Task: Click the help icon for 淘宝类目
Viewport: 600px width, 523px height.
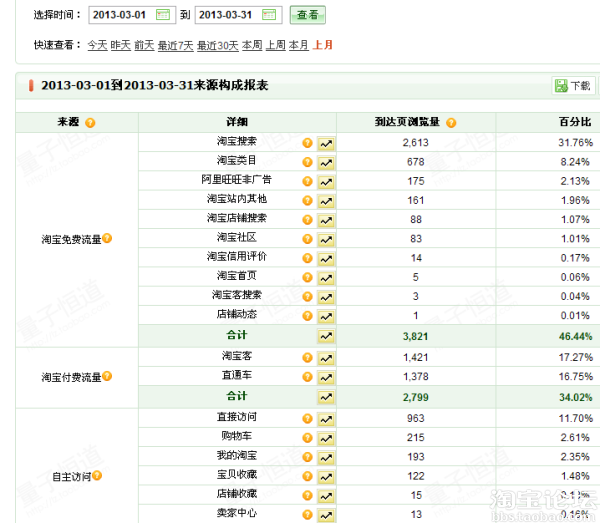Action: [x=307, y=162]
